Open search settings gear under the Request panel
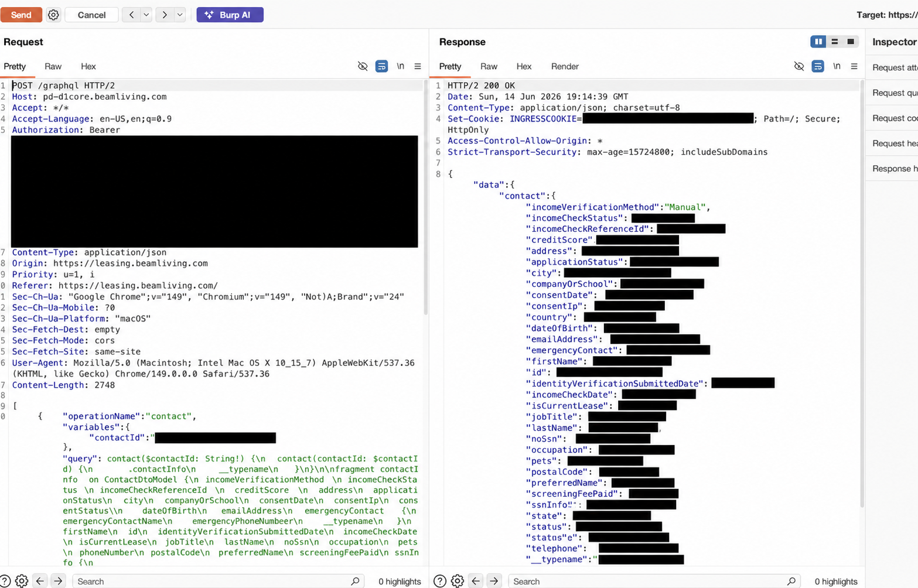918x588 pixels. click(x=22, y=581)
